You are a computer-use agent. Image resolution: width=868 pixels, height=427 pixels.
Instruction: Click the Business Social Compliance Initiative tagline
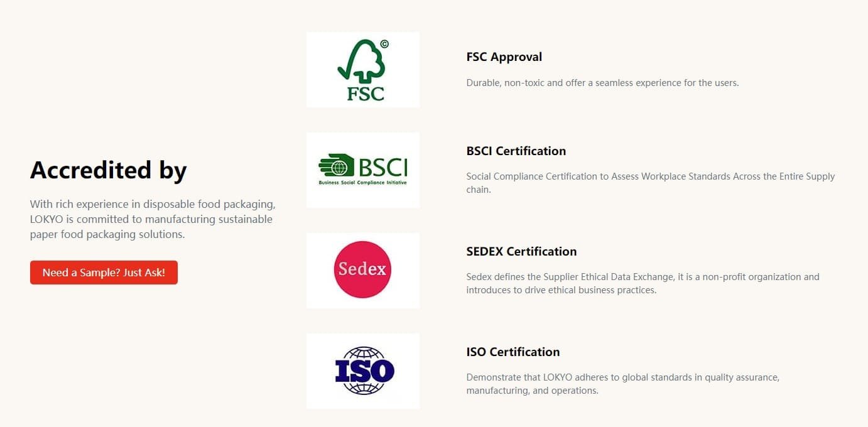point(362,183)
